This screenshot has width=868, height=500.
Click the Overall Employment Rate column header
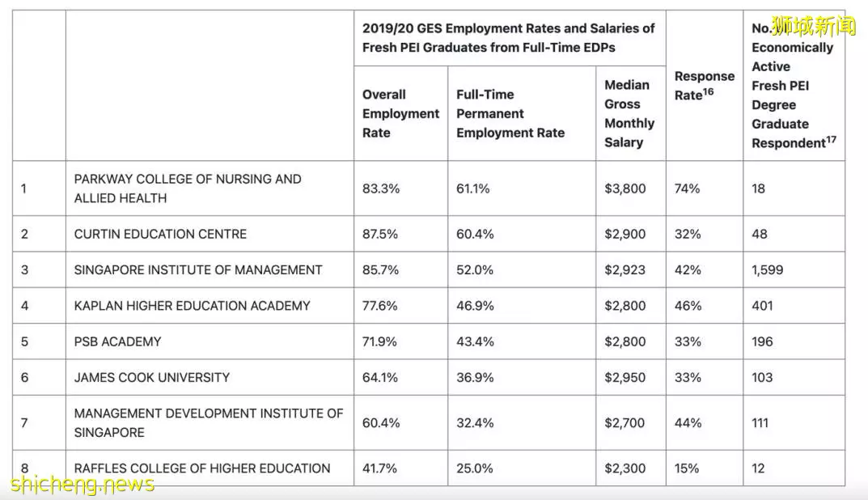(400, 113)
